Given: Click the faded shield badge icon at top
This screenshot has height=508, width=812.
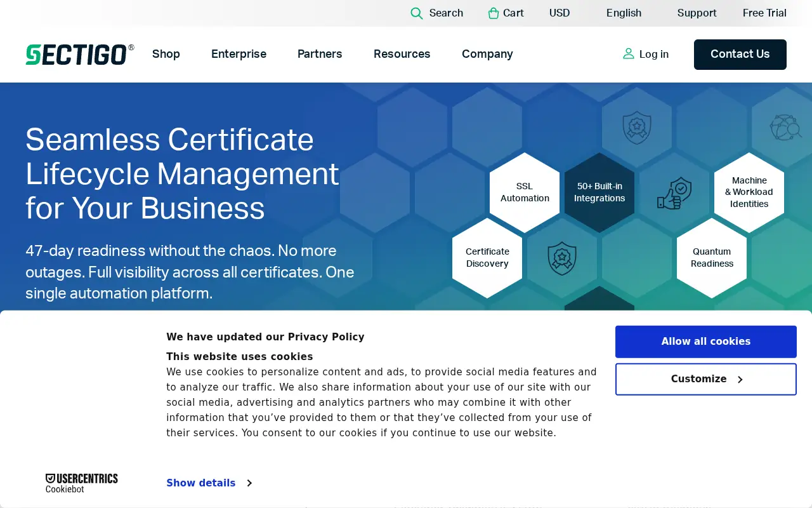Looking at the screenshot, I should click(637, 128).
